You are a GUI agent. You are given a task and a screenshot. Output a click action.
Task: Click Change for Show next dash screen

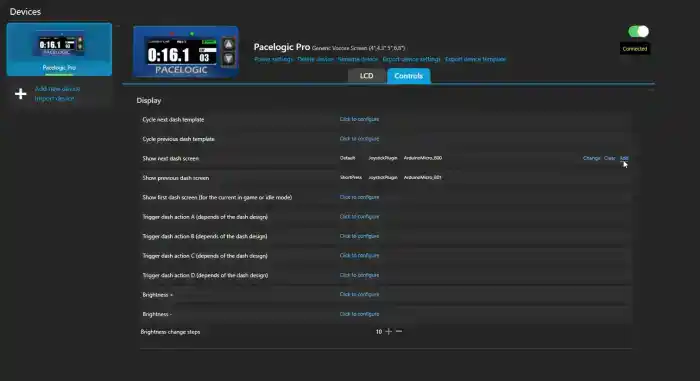pos(592,158)
